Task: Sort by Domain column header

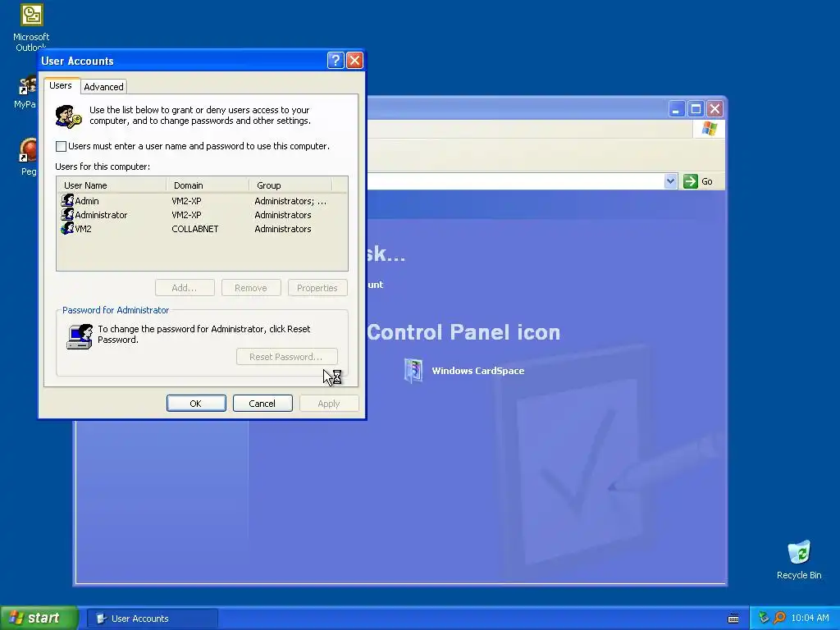Action: pyautogui.click(x=208, y=185)
